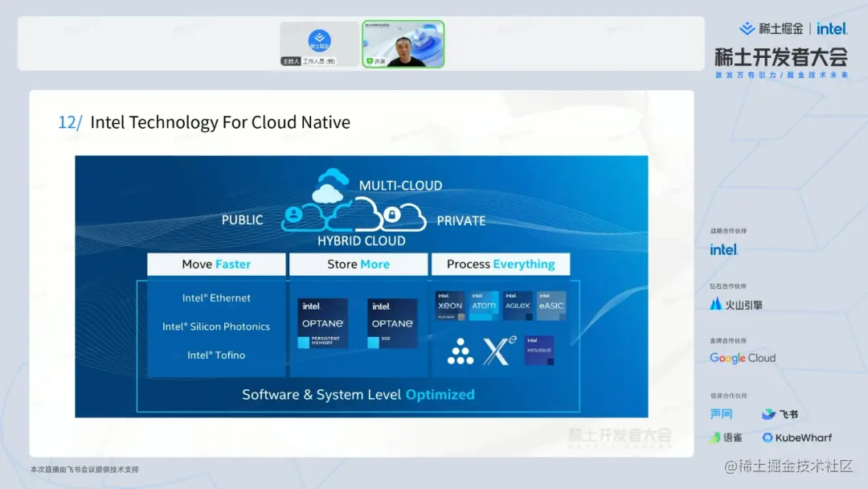Click the Intel Agilex badge
The width and height of the screenshot is (868, 489).
(x=518, y=306)
